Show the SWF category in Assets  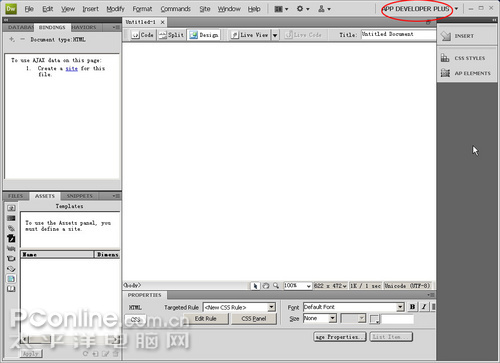click(x=11, y=238)
